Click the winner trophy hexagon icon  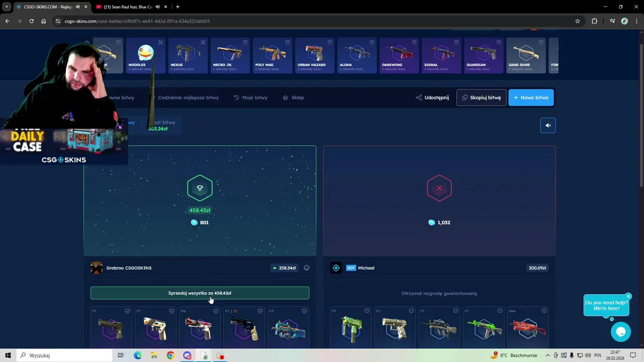click(200, 188)
